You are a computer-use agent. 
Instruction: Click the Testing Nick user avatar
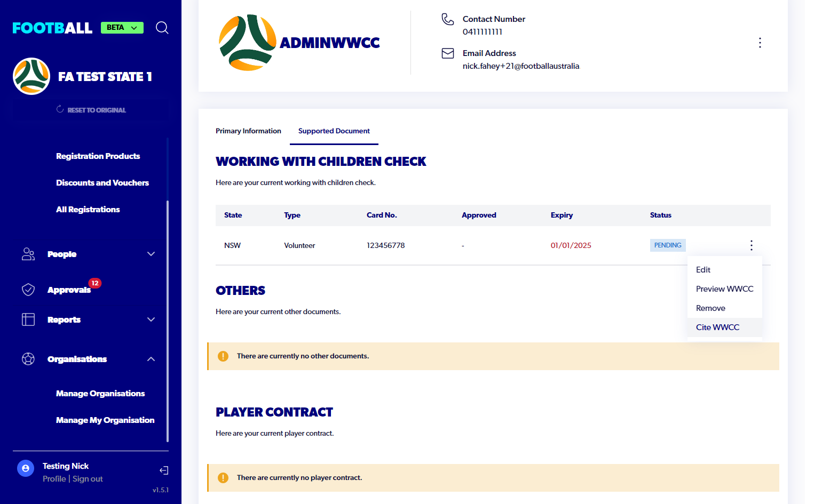point(26,468)
